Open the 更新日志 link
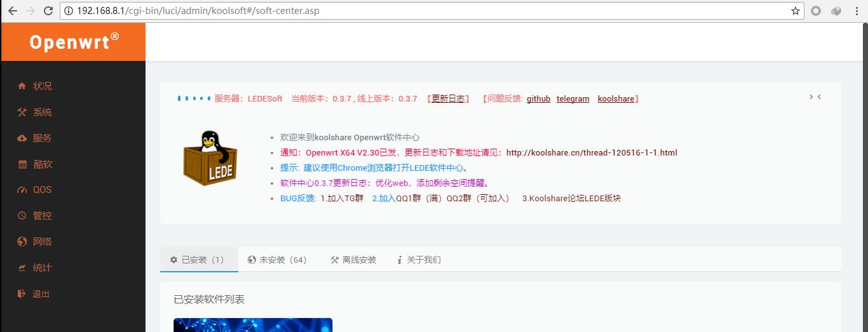This screenshot has width=868, height=332. tap(449, 99)
